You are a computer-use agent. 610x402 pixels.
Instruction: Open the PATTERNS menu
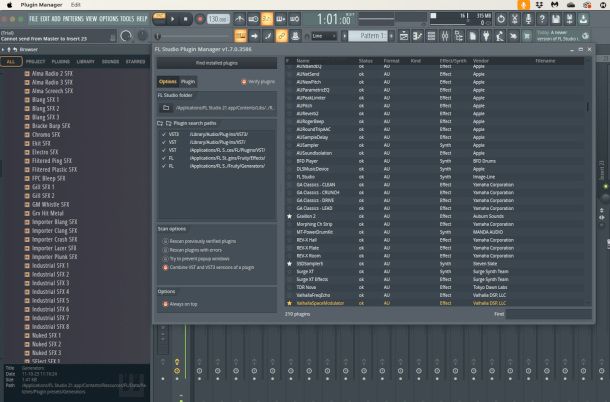pos(73,19)
